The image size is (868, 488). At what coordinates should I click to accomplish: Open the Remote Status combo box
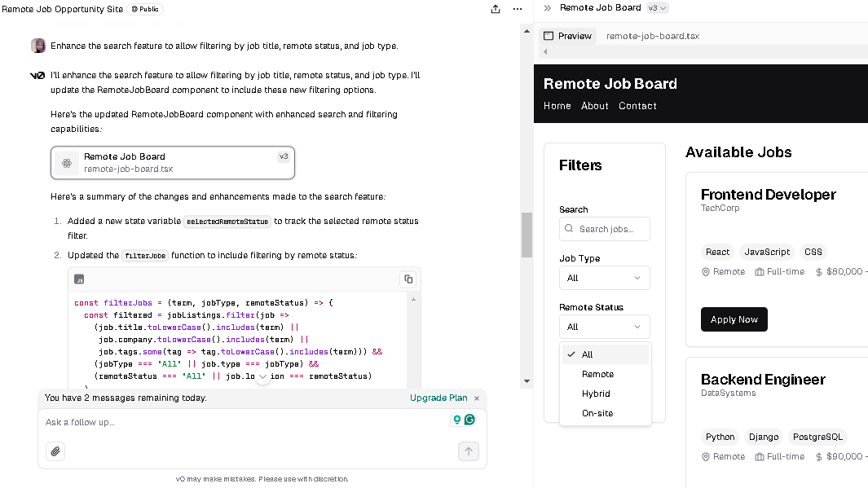coord(604,327)
